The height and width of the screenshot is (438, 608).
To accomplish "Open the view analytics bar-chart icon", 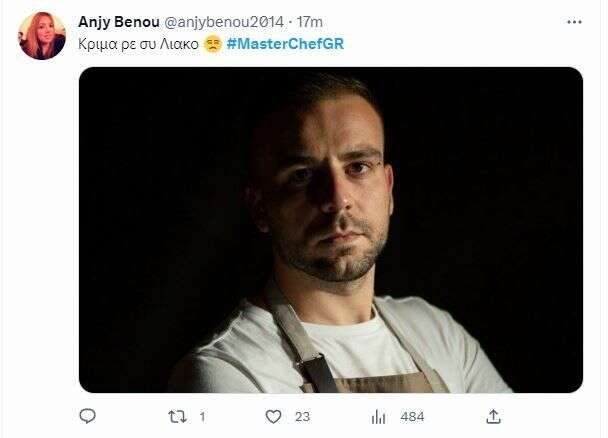I will pyautogui.click(x=379, y=416).
